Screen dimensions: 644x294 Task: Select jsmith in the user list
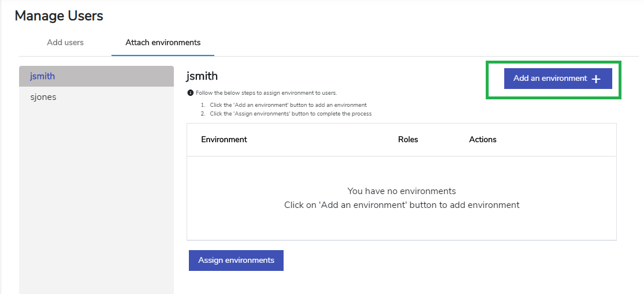96,76
